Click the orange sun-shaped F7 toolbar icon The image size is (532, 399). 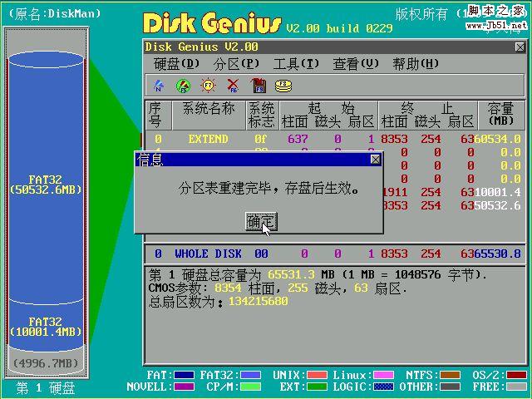coord(208,86)
